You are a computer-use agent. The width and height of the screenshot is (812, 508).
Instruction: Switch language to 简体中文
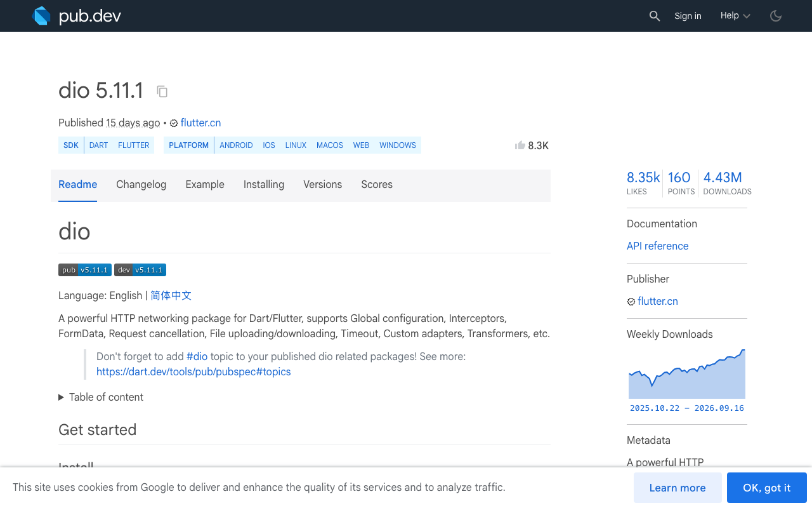[x=171, y=295]
